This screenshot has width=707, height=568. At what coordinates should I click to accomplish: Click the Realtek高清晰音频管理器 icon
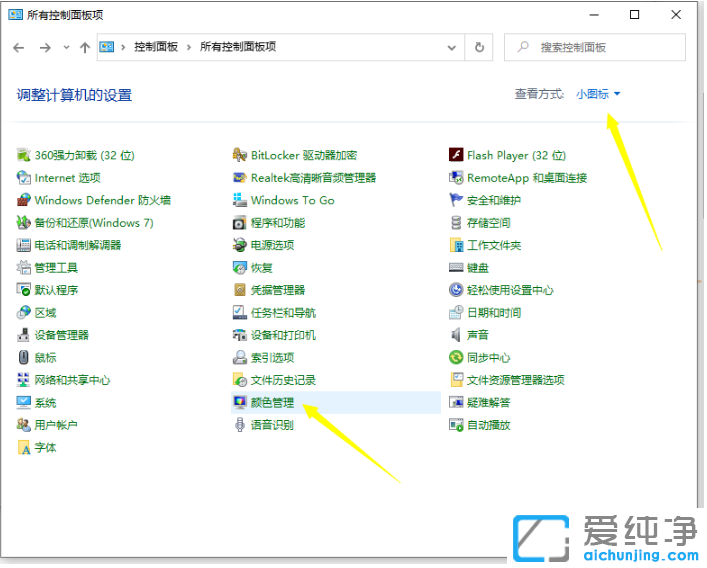240,178
